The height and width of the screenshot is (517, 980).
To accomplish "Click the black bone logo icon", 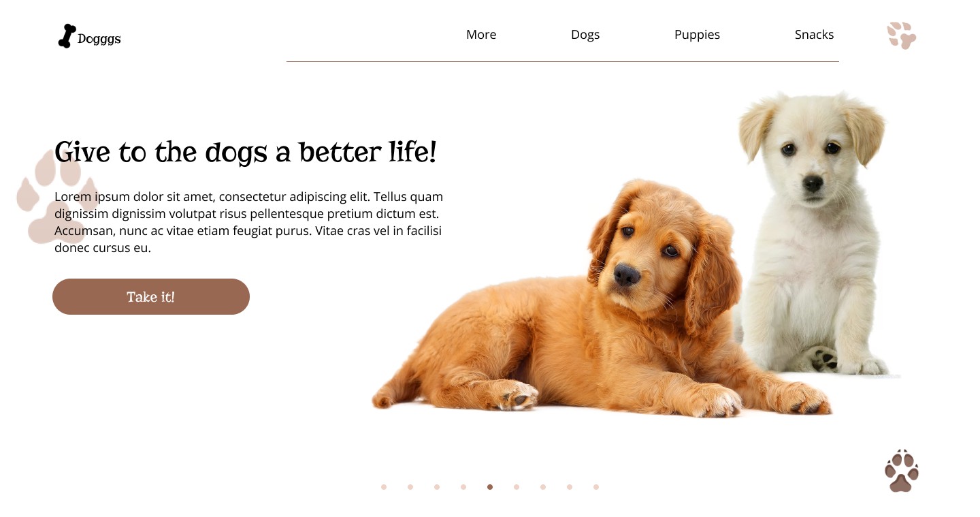I will 66,36.
